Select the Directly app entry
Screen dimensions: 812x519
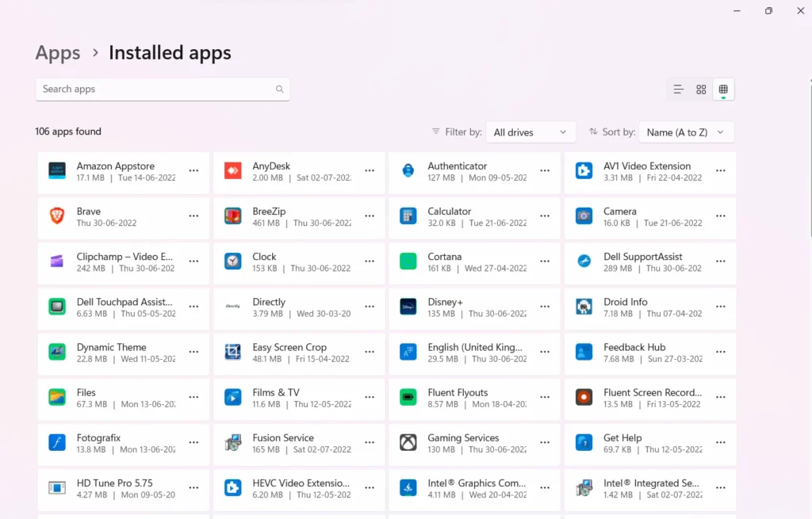click(299, 309)
